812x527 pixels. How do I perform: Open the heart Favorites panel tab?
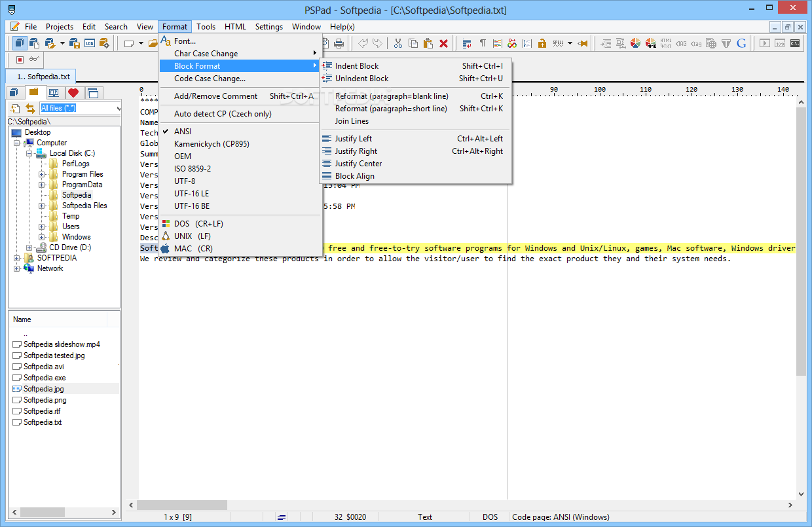tap(73, 92)
